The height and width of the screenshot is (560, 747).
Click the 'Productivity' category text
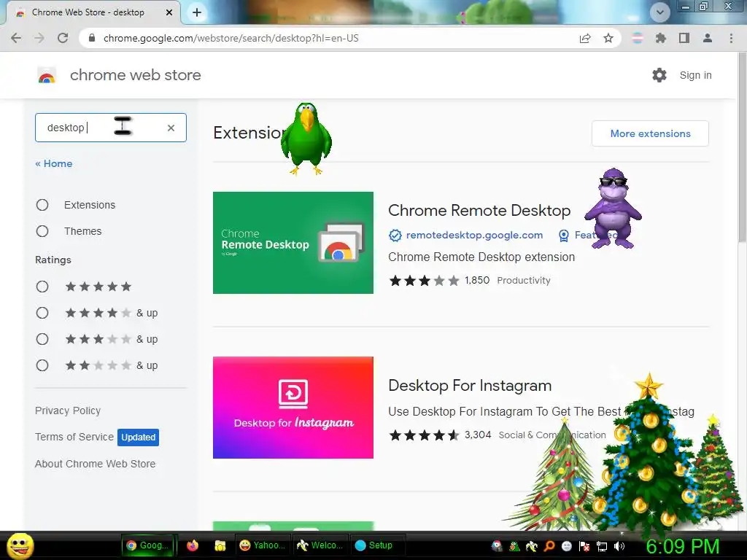click(524, 281)
